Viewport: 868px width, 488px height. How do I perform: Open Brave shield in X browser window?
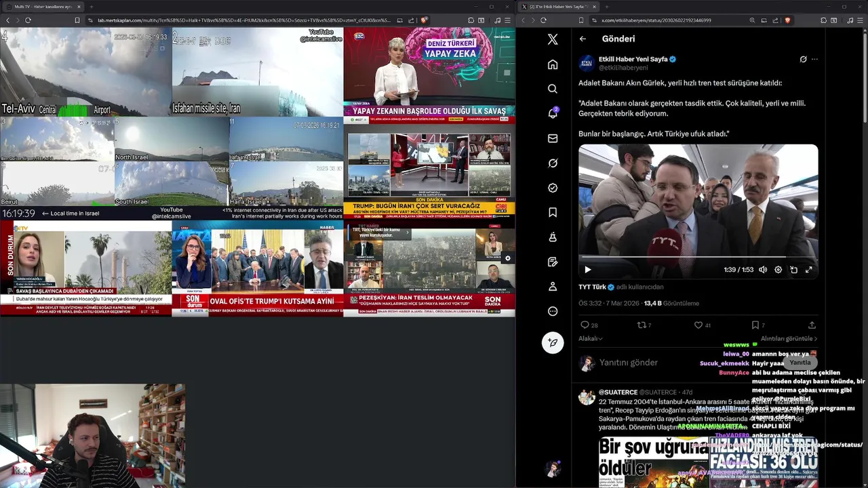pyautogui.click(x=787, y=20)
